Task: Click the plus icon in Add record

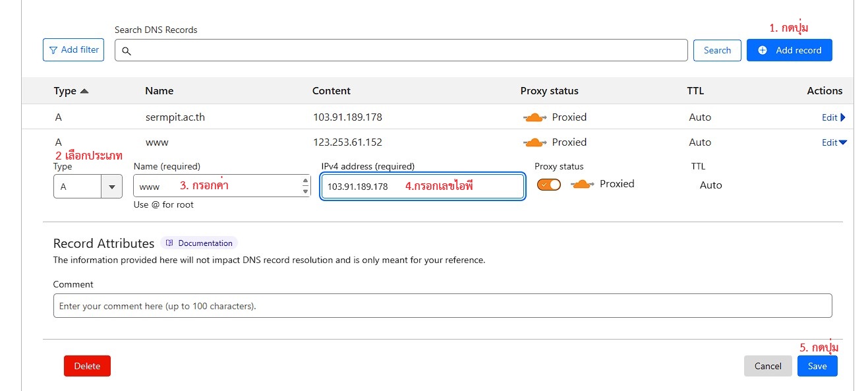Action: (x=763, y=50)
